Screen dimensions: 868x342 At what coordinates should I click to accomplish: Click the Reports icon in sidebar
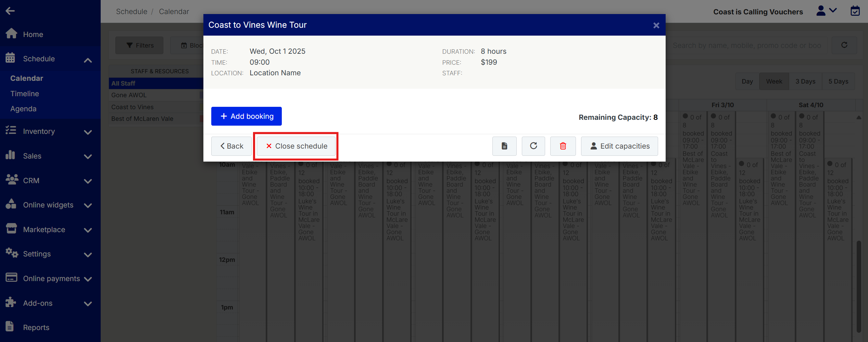click(x=10, y=327)
